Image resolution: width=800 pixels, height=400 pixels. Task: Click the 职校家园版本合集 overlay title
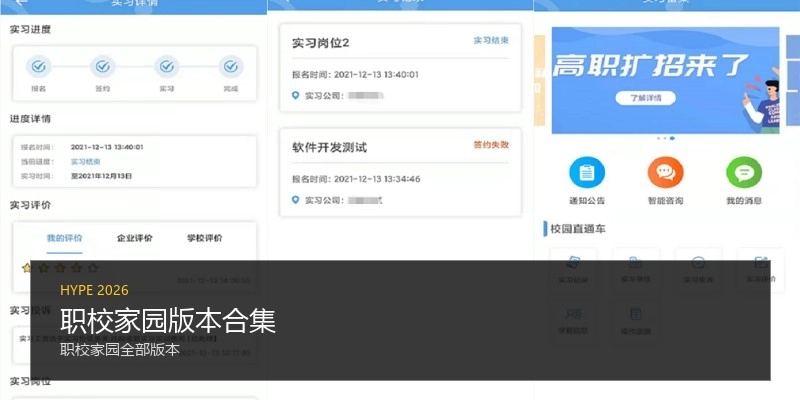pyautogui.click(x=168, y=321)
